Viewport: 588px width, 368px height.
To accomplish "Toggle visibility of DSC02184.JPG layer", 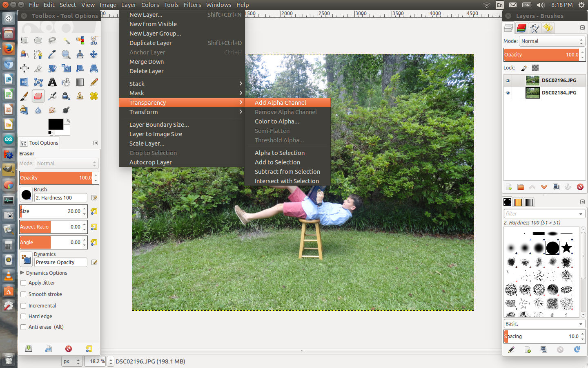I will pos(508,93).
